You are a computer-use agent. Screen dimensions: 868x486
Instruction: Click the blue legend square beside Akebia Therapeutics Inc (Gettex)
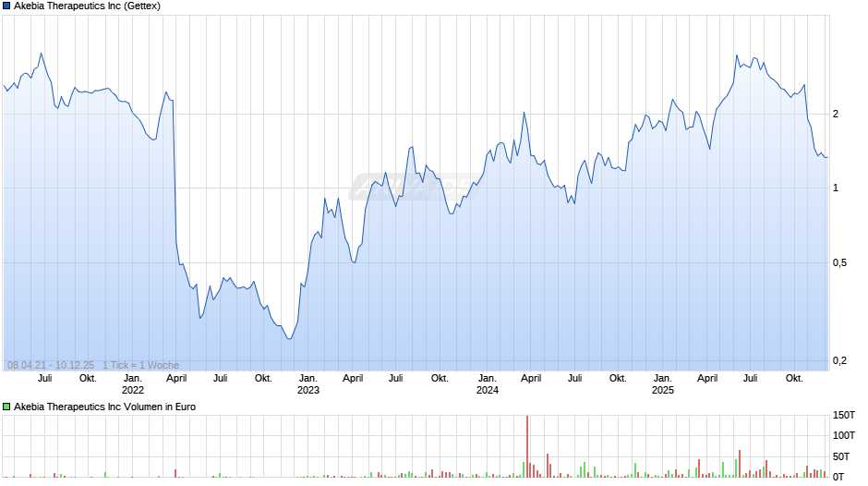pos(6,6)
